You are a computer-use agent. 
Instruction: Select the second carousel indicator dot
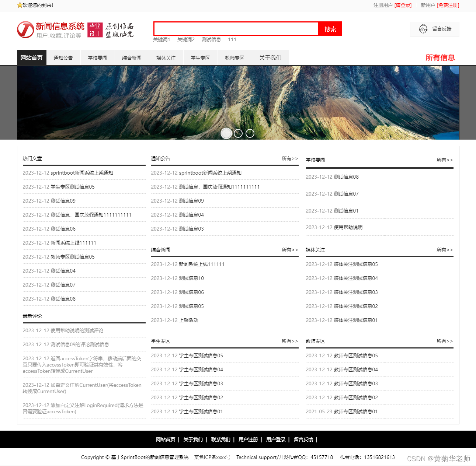(x=238, y=133)
